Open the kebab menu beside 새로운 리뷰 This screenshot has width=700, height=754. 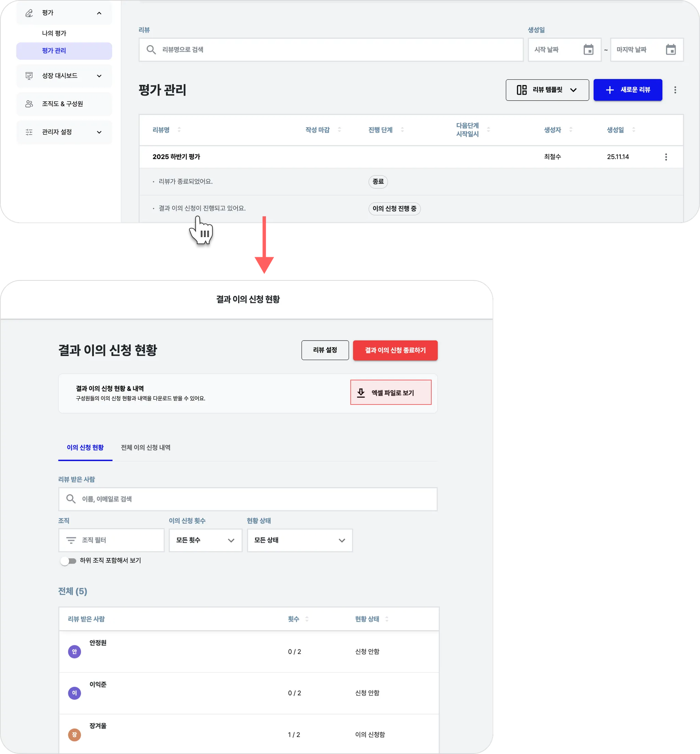(675, 90)
